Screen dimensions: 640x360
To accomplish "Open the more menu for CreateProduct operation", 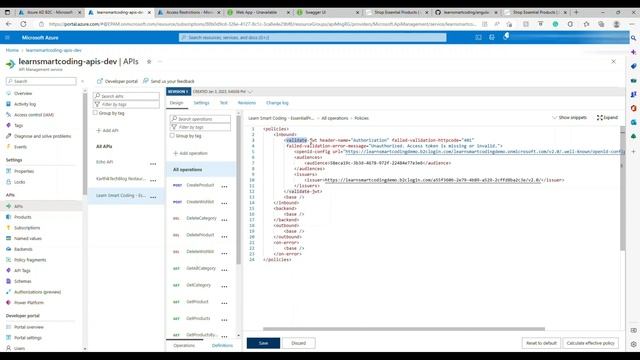I will click(x=224, y=187).
